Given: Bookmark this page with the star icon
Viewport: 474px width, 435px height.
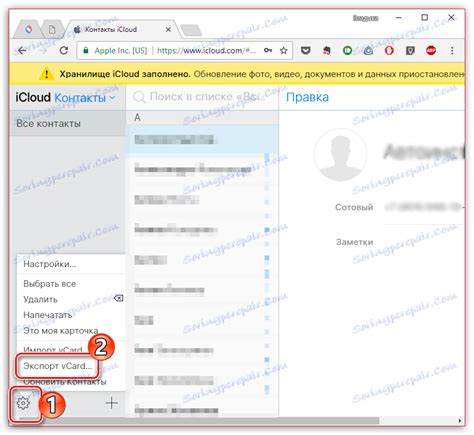Looking at the screenshot, I should [284, 51].
